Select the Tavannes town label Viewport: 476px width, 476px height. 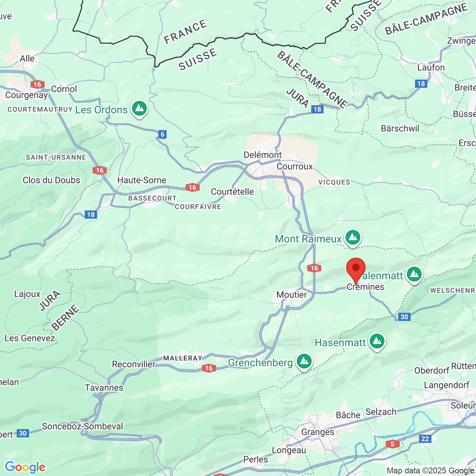pyautogui.click(x=104, y=387)
